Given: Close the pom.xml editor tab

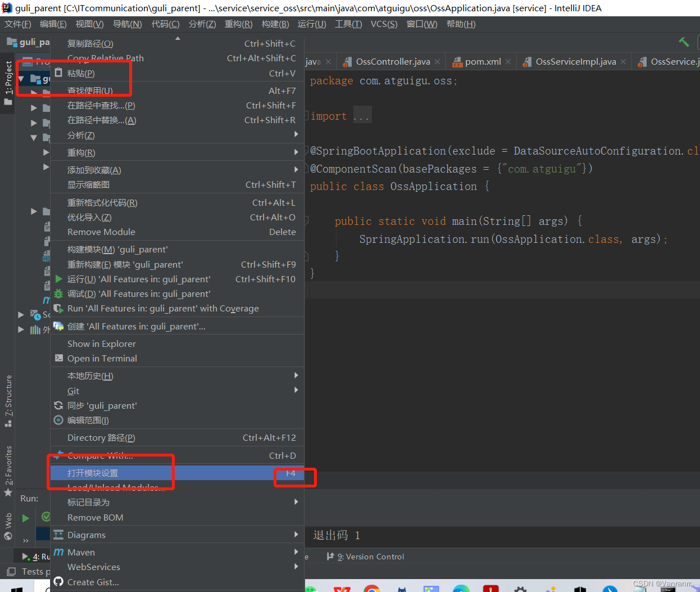Looking at the screenshot, I should [x=508, y=62].
